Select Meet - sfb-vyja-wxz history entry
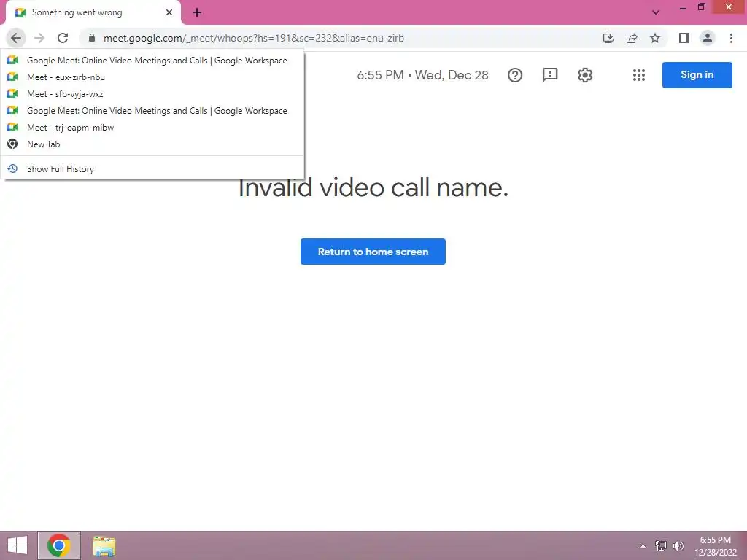Image resolution: width=747 pixels, height=560 pixels. point(152,94)
